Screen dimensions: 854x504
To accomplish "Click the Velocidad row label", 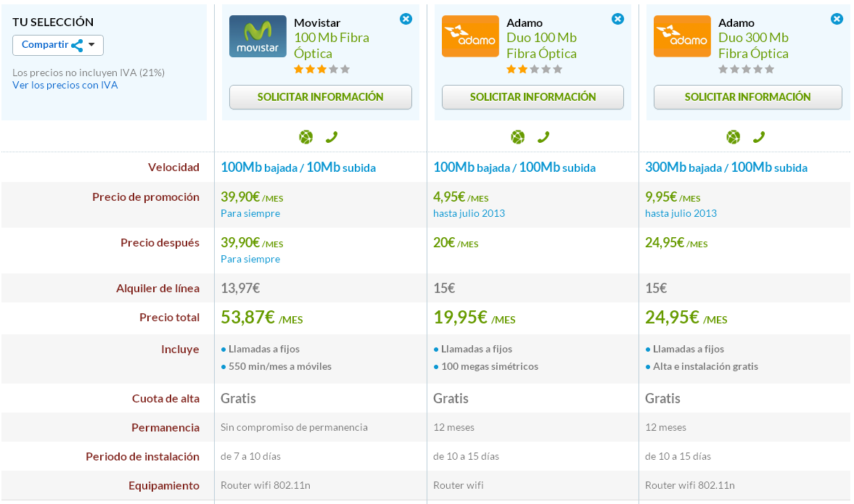I will point(173,167).
